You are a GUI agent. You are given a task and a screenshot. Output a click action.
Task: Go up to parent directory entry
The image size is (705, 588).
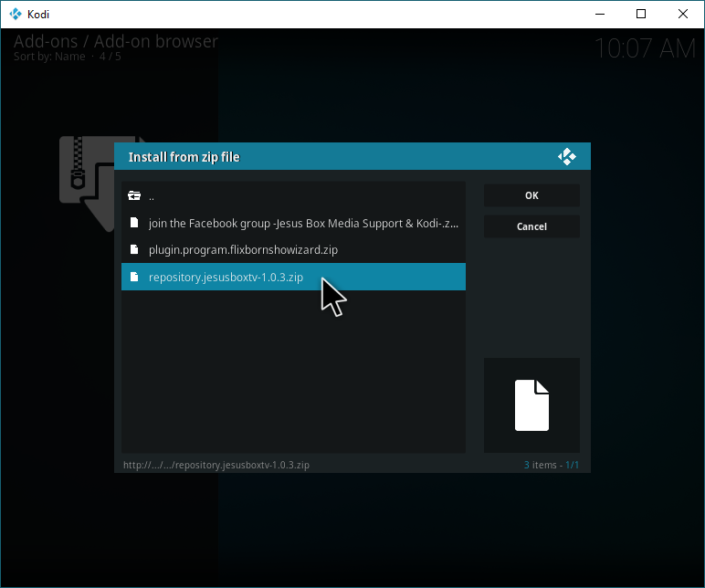pyautogui.click(x=293, y=196)
